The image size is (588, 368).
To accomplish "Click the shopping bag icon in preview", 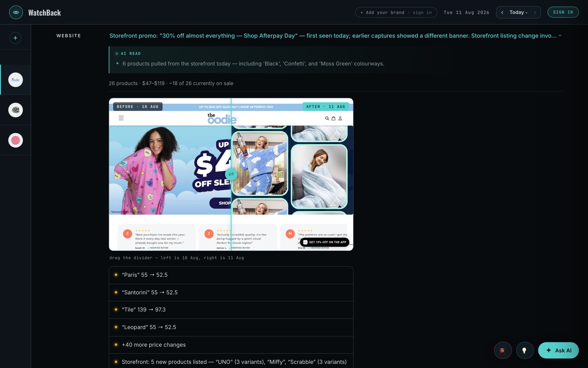I will [333, 118].
